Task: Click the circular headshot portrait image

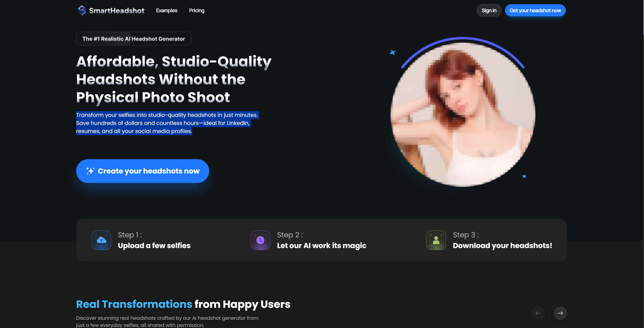Action: (462, 115)
